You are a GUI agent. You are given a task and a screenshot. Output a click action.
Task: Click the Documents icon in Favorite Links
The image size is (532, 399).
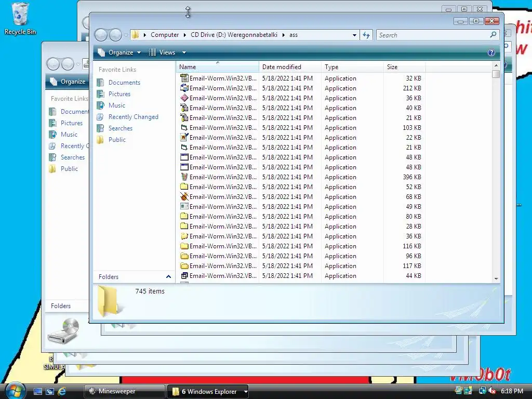tap(100, 83)
